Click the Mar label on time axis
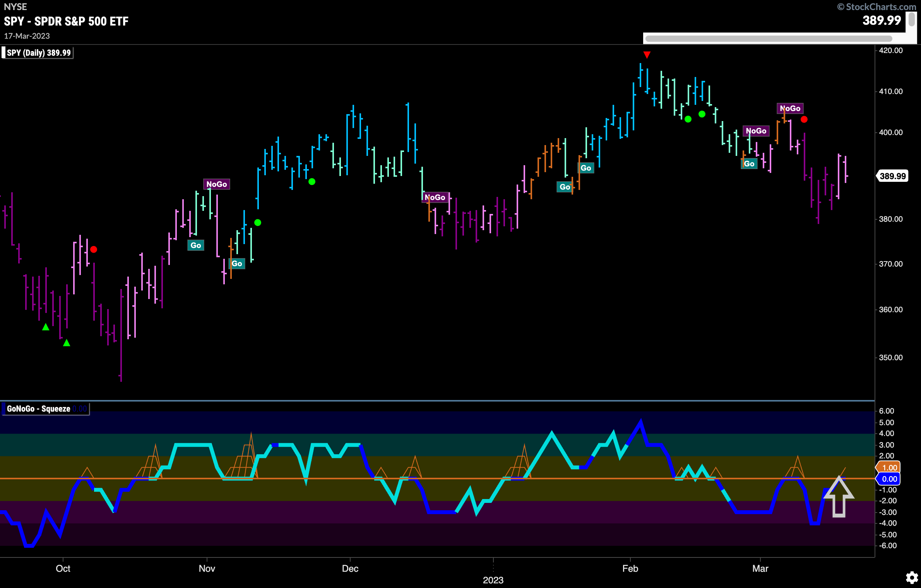 760,568
